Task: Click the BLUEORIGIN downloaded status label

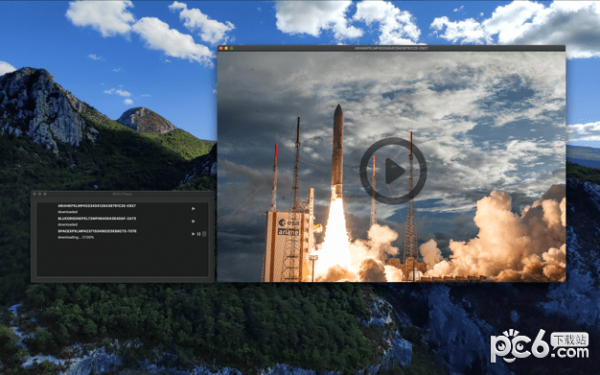Action: pos(68,225)
